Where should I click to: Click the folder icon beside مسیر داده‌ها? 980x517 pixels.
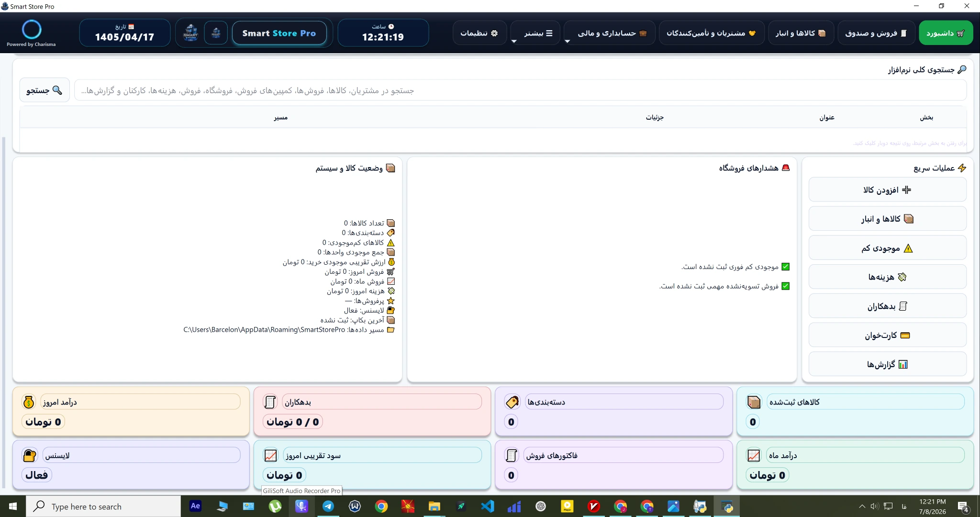click(390, 330)
